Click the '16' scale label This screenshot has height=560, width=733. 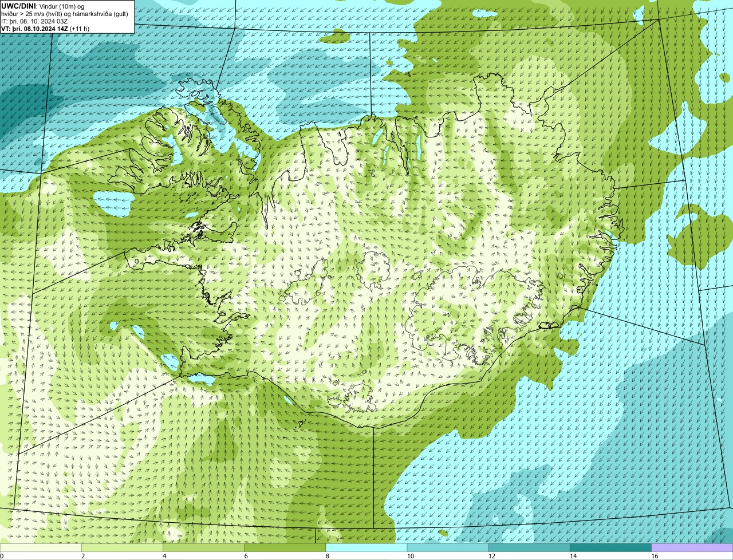tap(655, 556)
